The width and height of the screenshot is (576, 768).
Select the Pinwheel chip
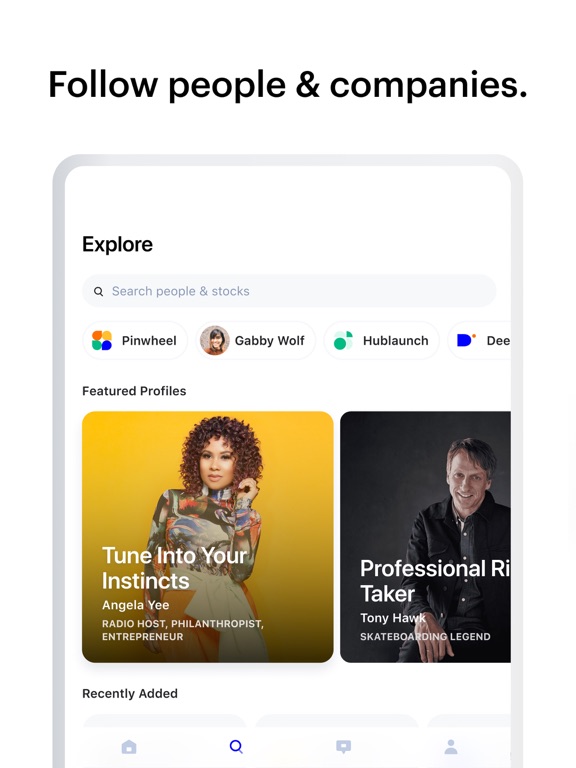[135, 340]
